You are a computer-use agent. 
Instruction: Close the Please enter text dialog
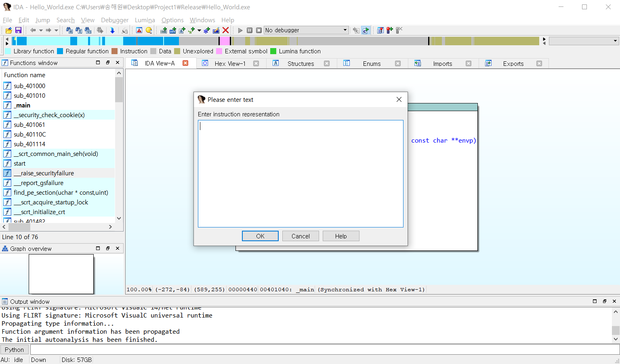(x=399, y=99)
